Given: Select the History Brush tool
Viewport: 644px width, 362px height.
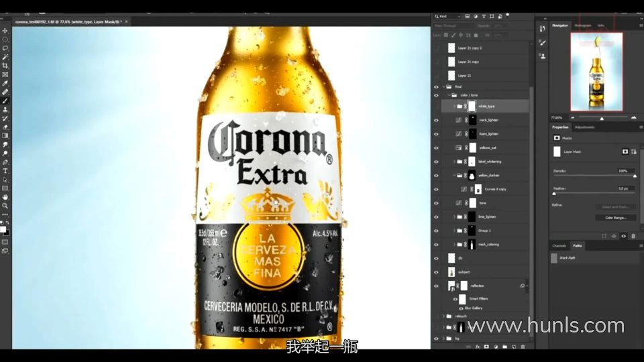Looking at the screenshot, I should [x=5, y=118].
